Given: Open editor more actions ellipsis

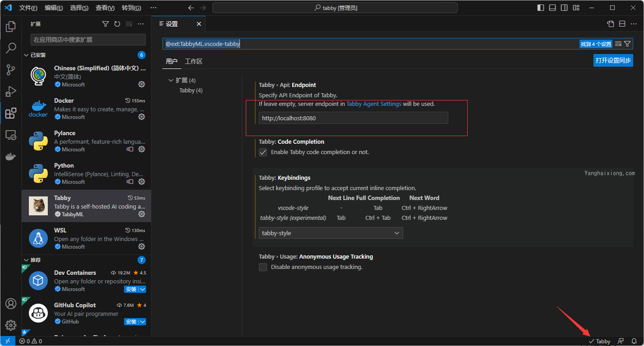Looking at the screenshot, I should pos(634,24).
